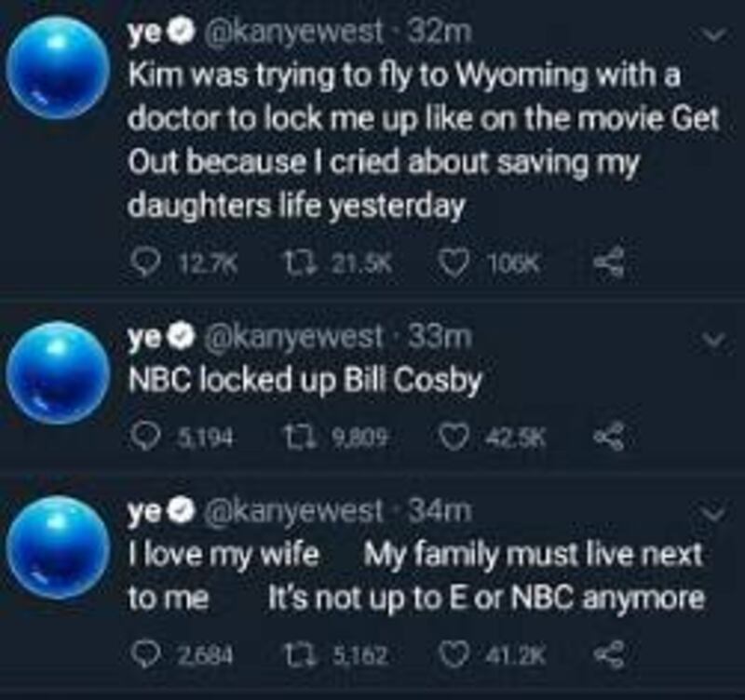Open @kanyewest handle on the 33m tweet
The height and width of the screenshot is (700, 745).
tap(293, 337)
